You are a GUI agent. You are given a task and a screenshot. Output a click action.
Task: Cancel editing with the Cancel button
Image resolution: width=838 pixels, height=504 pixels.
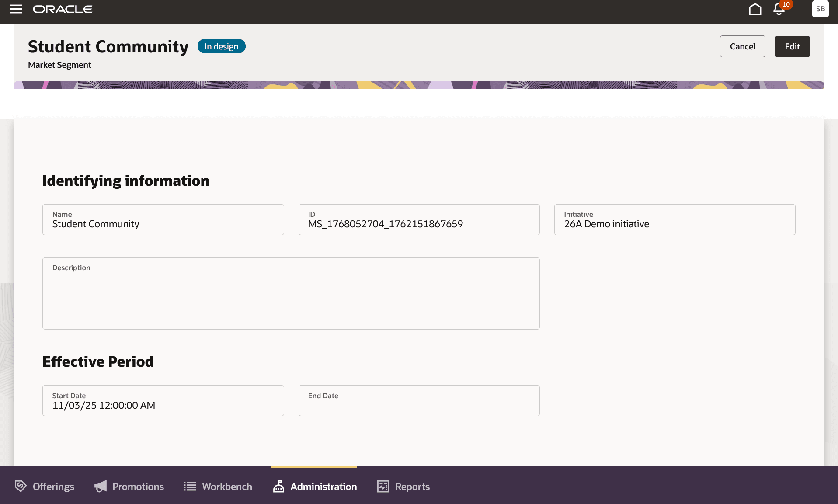point(742,46)
